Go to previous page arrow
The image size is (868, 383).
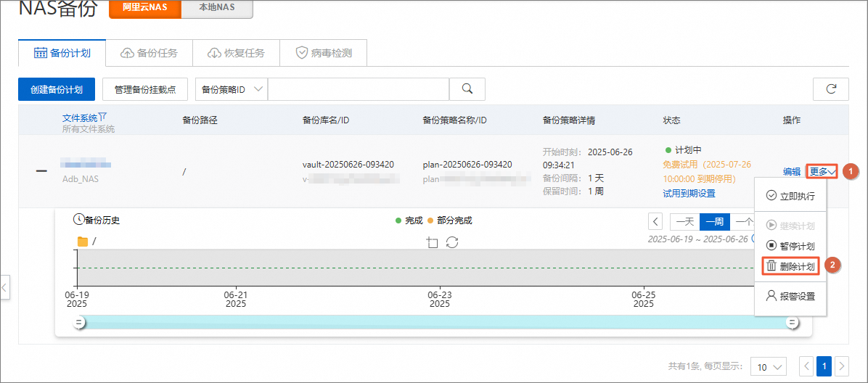point(807,366)
